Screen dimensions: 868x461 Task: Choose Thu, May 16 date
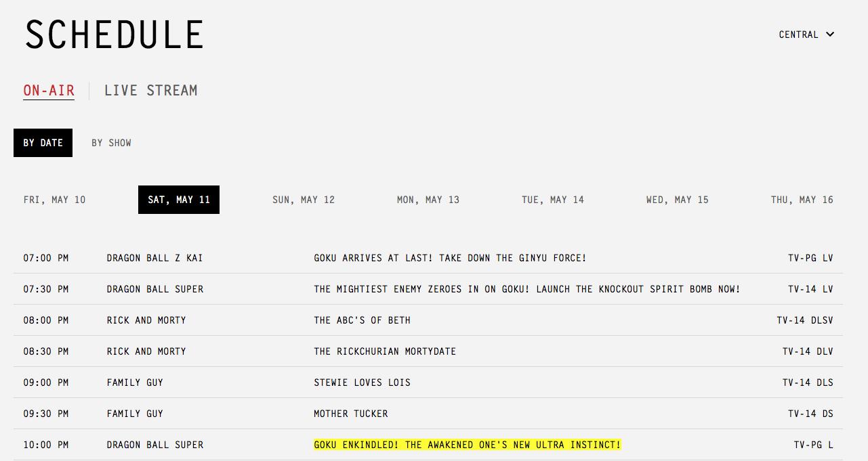tap(802, 200)
